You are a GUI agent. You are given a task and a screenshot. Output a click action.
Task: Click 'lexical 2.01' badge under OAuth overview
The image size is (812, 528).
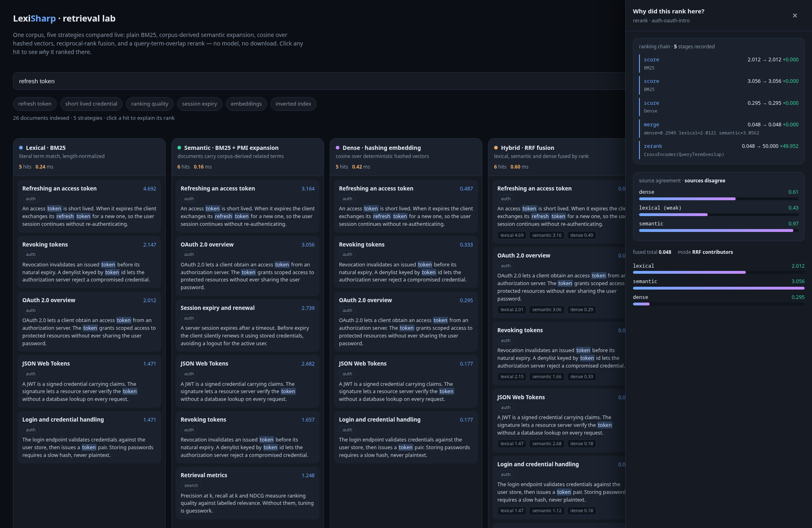512,309
